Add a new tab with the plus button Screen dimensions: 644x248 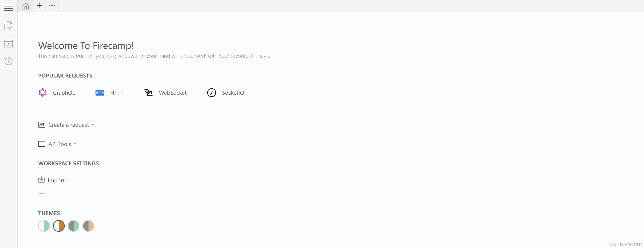click(39, 6)
